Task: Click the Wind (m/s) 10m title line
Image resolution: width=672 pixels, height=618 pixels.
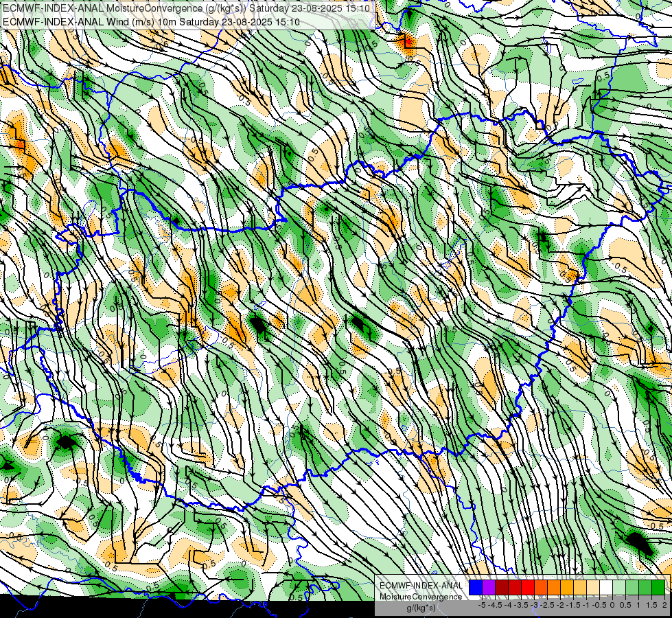Action: pos(151,22)
